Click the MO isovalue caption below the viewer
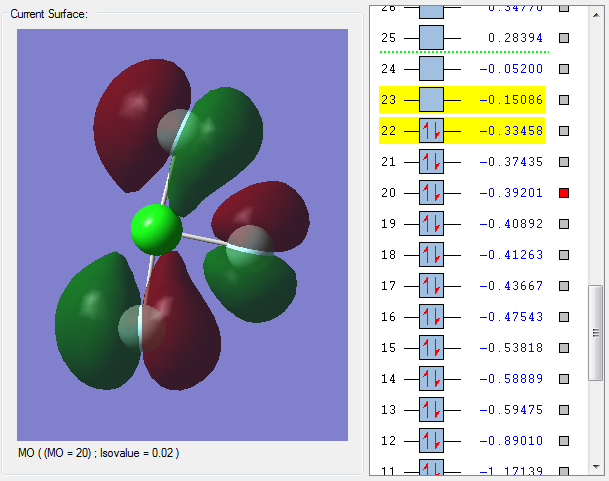Image resolution: width=609 pixels, height=481 pixels. [98, 453]
